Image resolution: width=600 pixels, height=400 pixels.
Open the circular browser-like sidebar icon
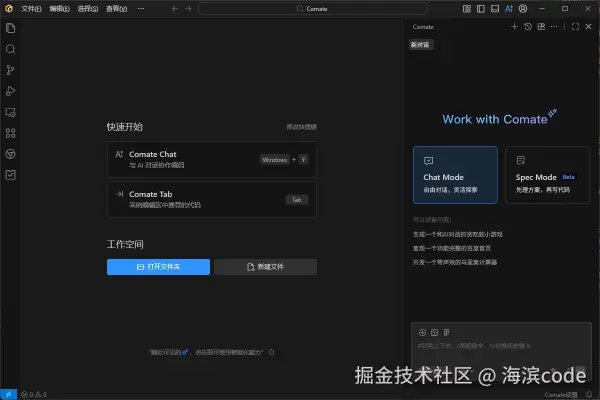[10, 154]
